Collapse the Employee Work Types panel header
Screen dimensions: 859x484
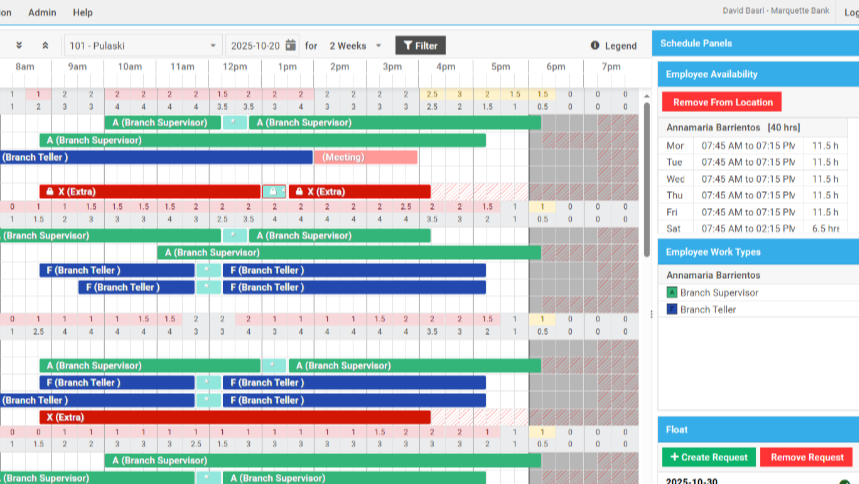(x=758, y=252)
